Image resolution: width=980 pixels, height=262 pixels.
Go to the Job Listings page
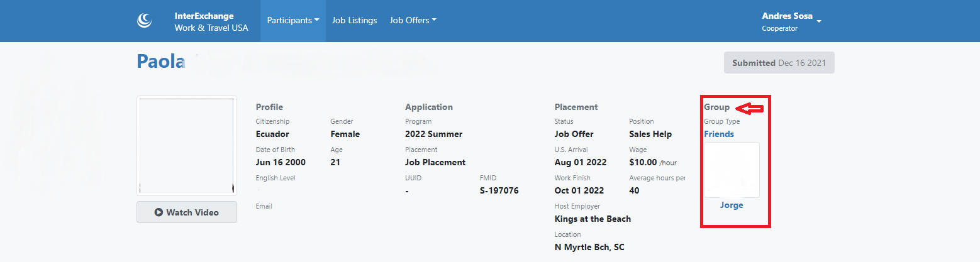click(x=355, y=20)
